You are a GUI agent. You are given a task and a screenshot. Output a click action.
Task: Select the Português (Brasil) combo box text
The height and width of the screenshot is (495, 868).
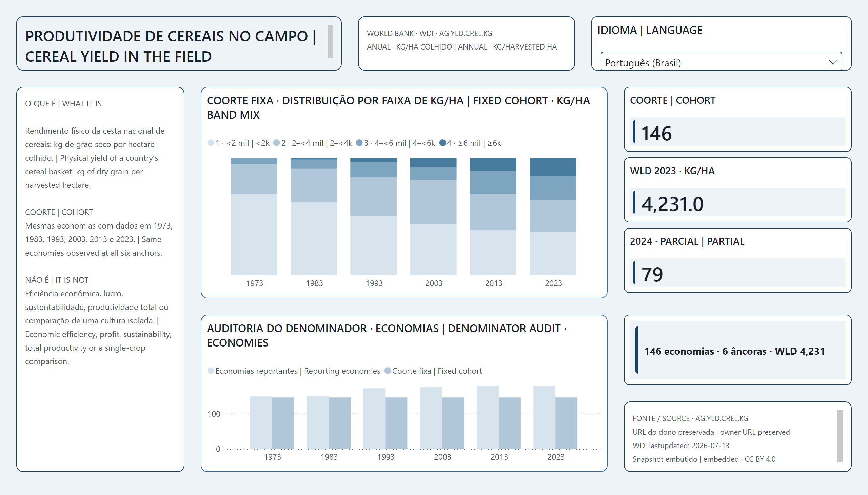click(x=643, y=63)
